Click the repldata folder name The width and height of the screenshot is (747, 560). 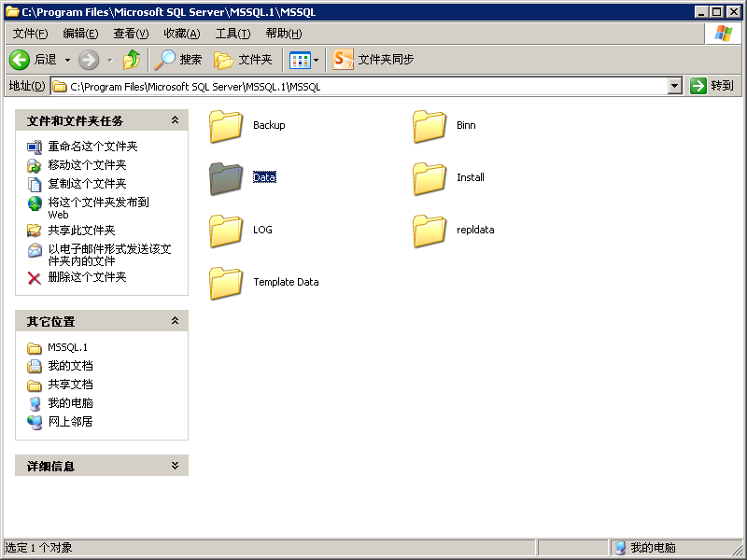pyautogui.click(x=475, y=230)
